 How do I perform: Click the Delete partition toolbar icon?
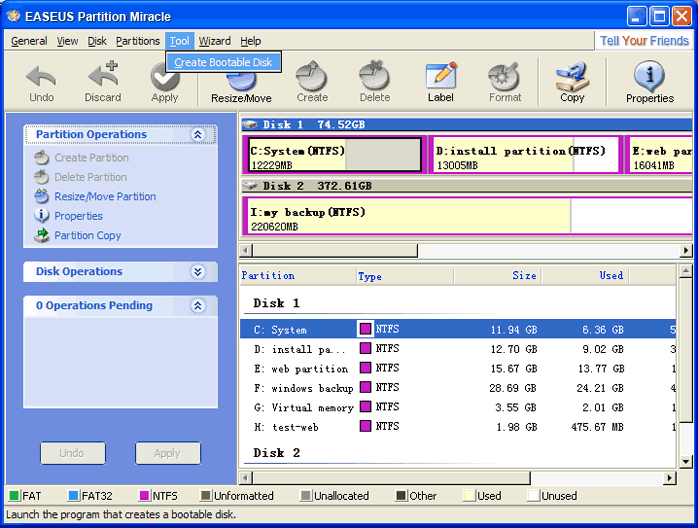(x=374, y=76)
